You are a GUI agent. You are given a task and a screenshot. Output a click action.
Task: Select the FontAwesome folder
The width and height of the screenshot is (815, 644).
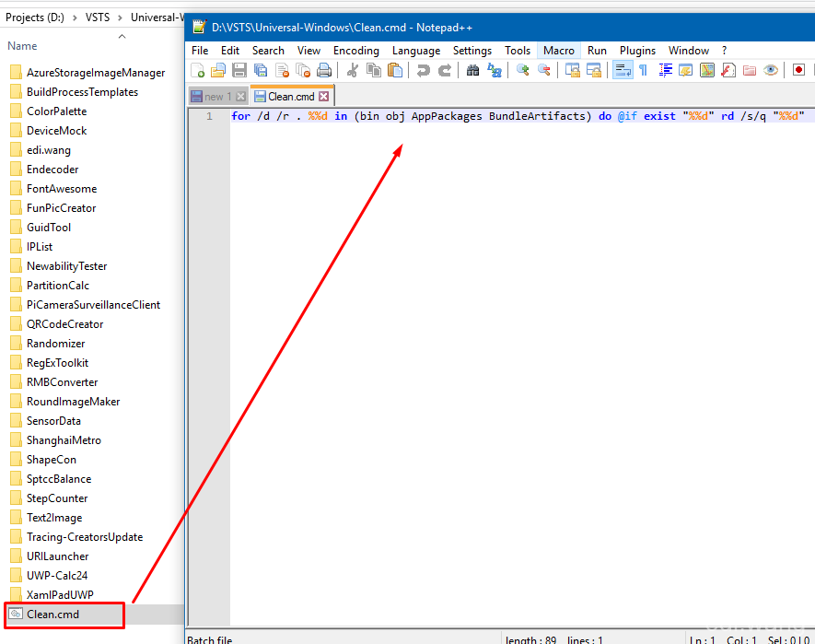(62, 189)
